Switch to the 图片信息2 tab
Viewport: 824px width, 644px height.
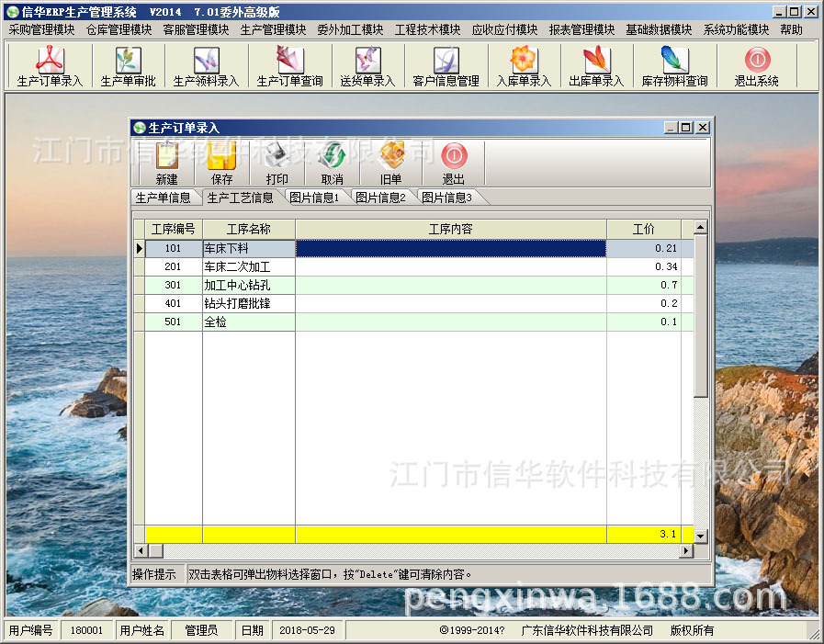coord(383,196)
